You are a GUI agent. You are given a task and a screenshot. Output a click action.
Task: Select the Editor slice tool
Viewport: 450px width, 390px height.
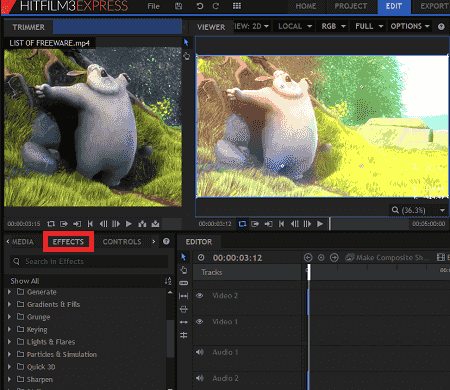(184, 283)
